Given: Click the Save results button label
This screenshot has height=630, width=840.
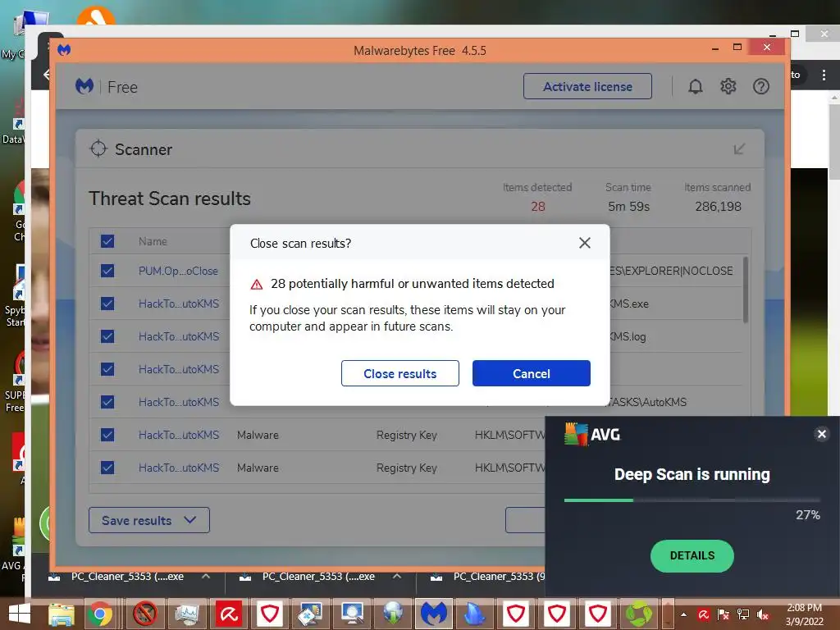Looking at the screenshot, I should (x=137, y=520).
